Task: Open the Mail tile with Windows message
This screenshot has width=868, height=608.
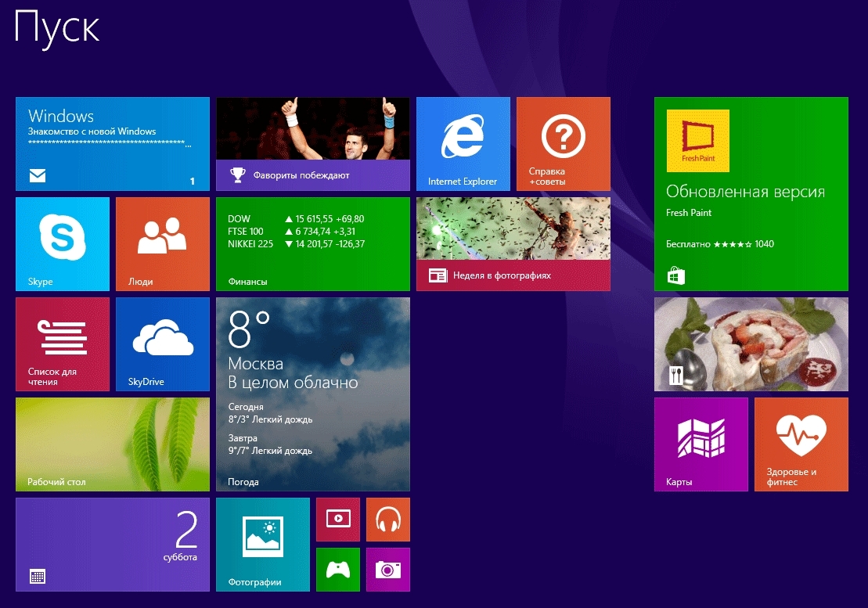Action: click(x=113, y=144)
